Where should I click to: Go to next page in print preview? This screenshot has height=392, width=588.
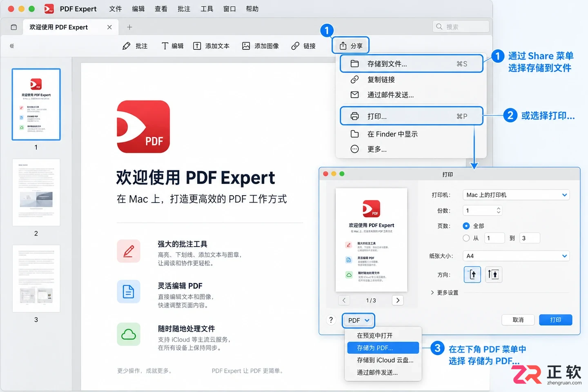tap(398, 300)
